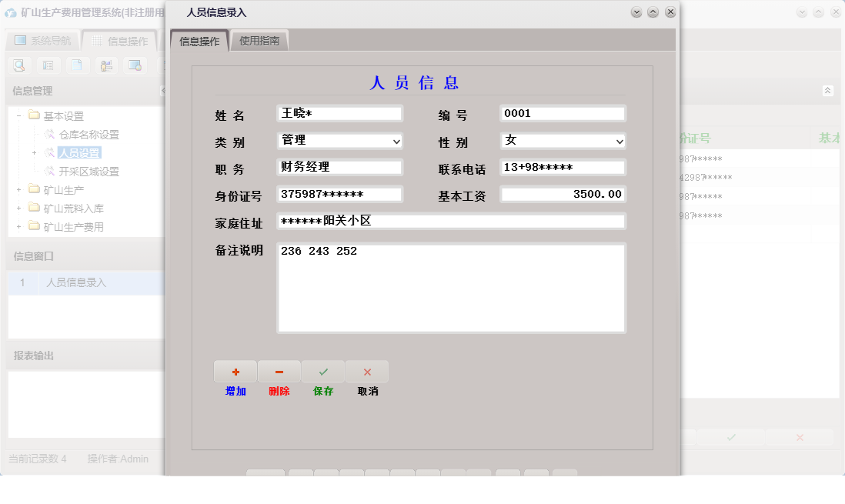Screen dimensions: 845x504
Task: Click the report list toolbar icon
Action: (x=48, y=65)
